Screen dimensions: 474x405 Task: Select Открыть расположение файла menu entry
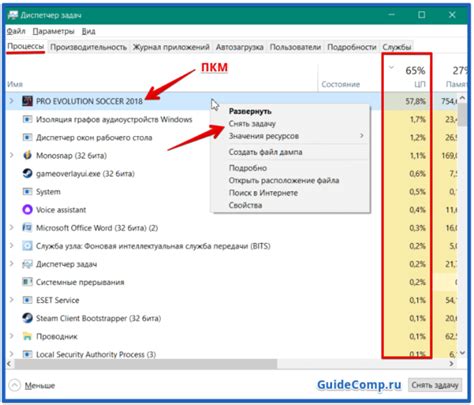point(284,180)
